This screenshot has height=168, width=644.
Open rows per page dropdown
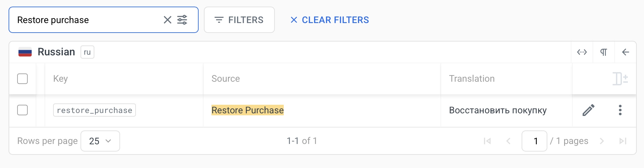tap(100, 141)
